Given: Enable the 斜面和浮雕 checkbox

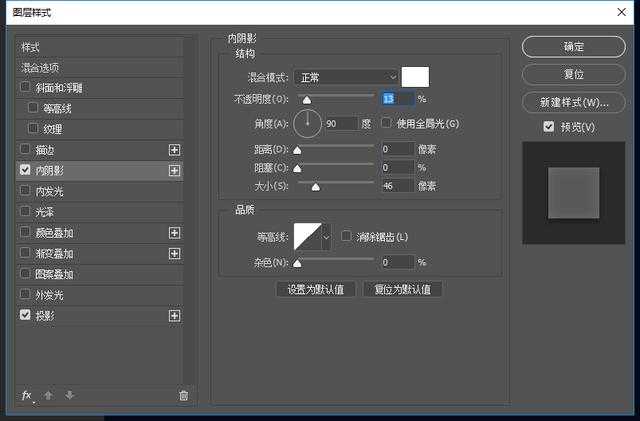Looking at the screenshot, I should pyautogui.click(x=25, y=87).
